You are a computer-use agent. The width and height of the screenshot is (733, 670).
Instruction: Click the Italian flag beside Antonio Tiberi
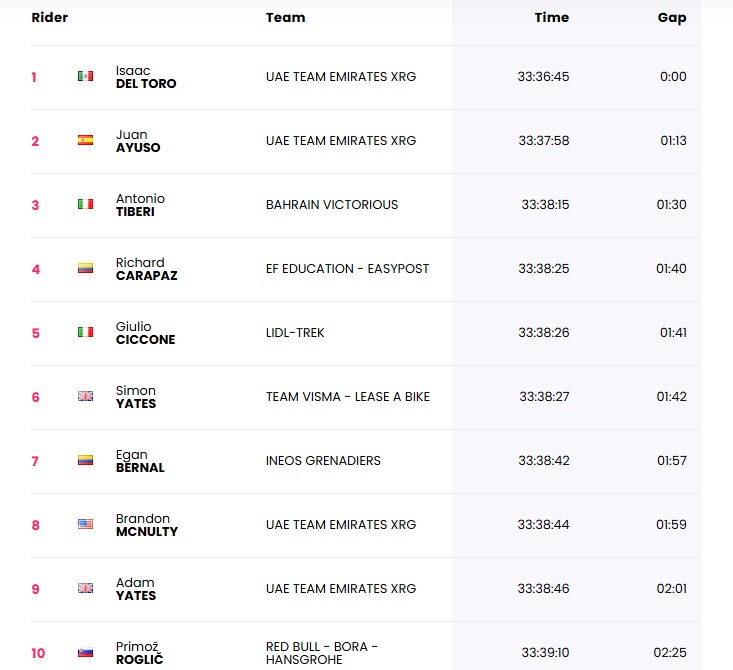point(86,204)
